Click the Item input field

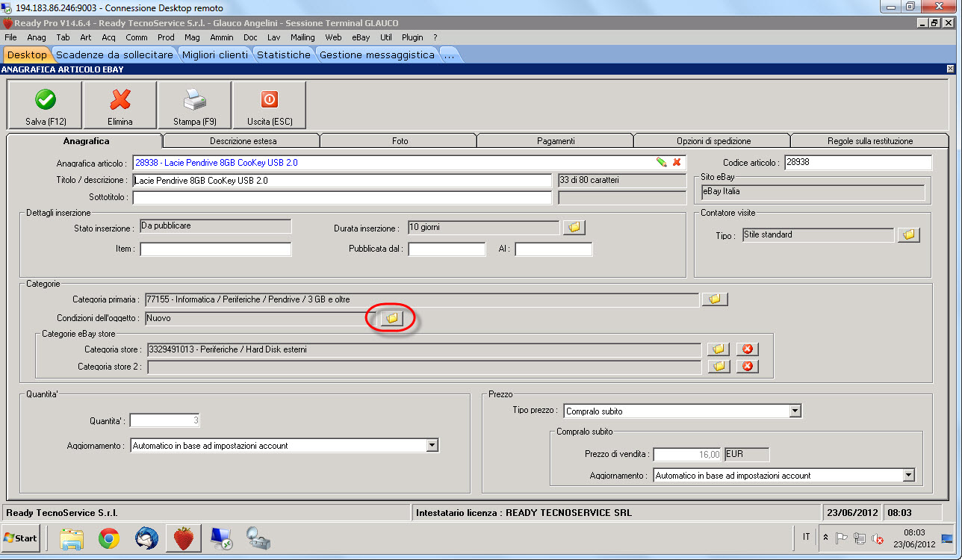click(216, 249)
